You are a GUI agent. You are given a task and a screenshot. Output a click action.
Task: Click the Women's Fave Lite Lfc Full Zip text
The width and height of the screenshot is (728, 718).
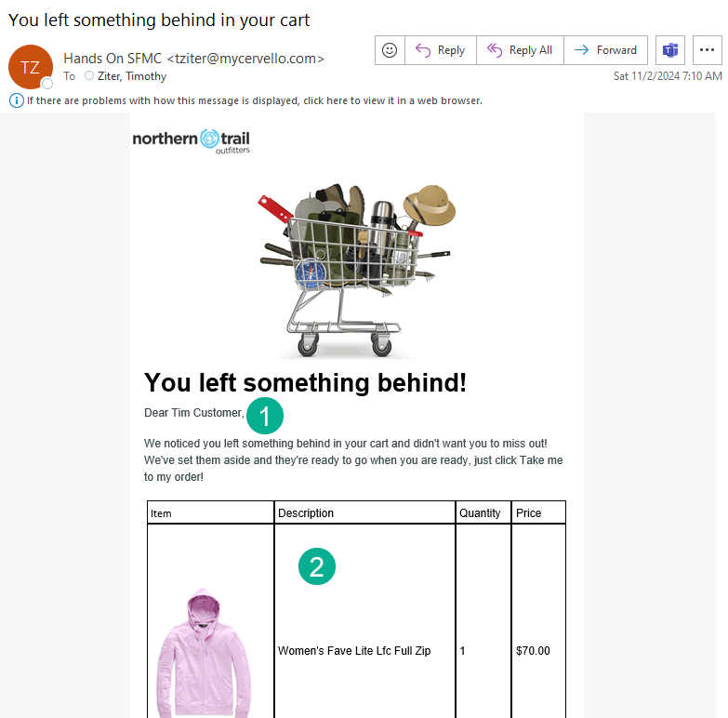pyautogui.click(x=354, y=651)
